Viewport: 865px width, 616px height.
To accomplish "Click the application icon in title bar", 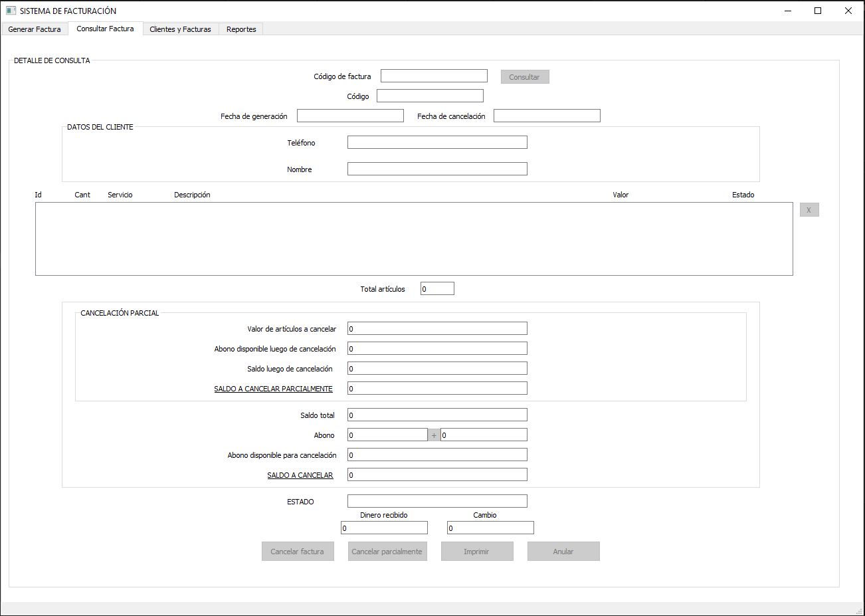I will tap(11, 11).
